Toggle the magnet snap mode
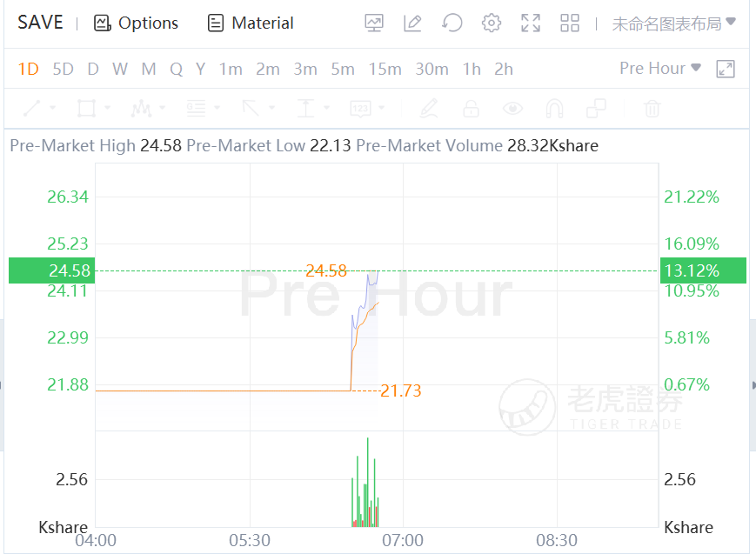756x554 pixels. click(x=554, y=109)
